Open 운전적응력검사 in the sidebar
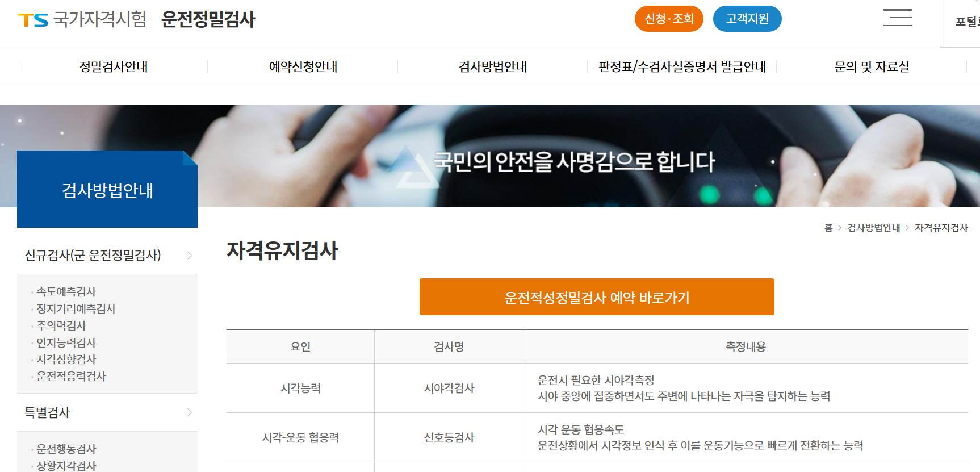 pos(71,376)
